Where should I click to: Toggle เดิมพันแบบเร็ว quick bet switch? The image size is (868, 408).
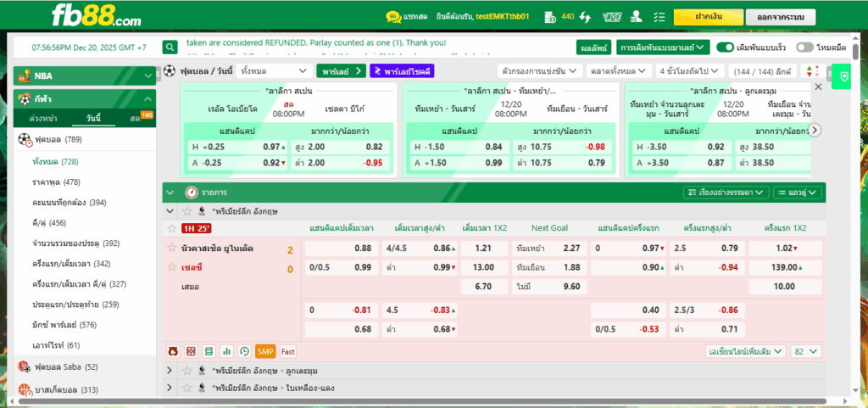click(x=725, y=47)
